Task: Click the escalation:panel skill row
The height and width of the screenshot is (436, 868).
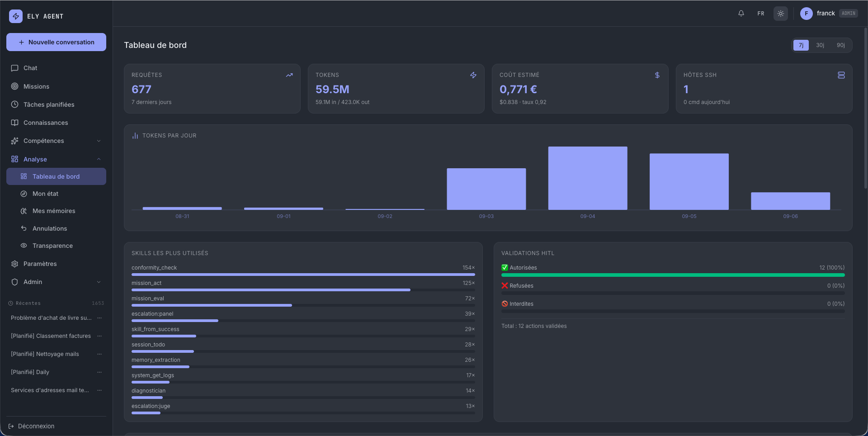Action: pyautogui.click(x=303, y=316)
